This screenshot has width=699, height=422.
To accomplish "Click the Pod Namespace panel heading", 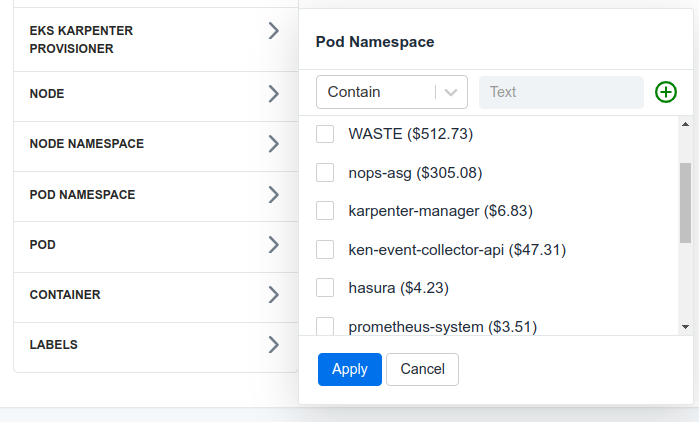I will [x=375, y=42].
